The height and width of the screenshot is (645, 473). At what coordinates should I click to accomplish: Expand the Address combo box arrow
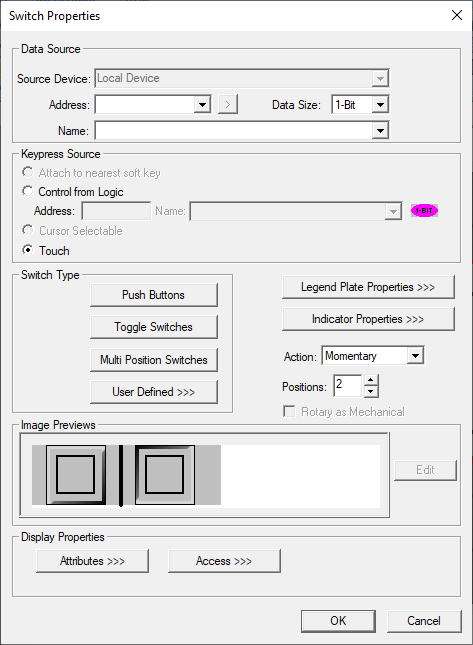[202, 104]
